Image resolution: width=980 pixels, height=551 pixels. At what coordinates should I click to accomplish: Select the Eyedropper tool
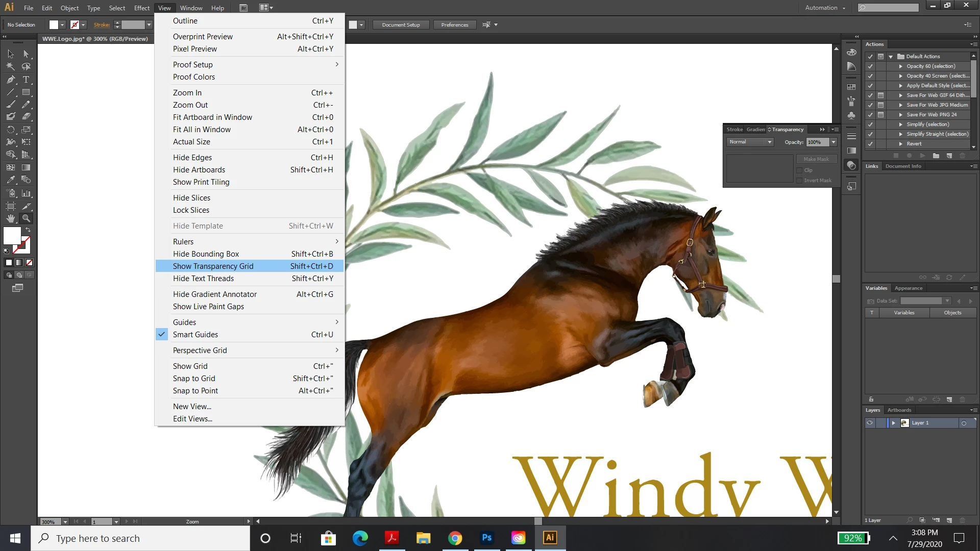pyautogui.click(x=11, y=180)
